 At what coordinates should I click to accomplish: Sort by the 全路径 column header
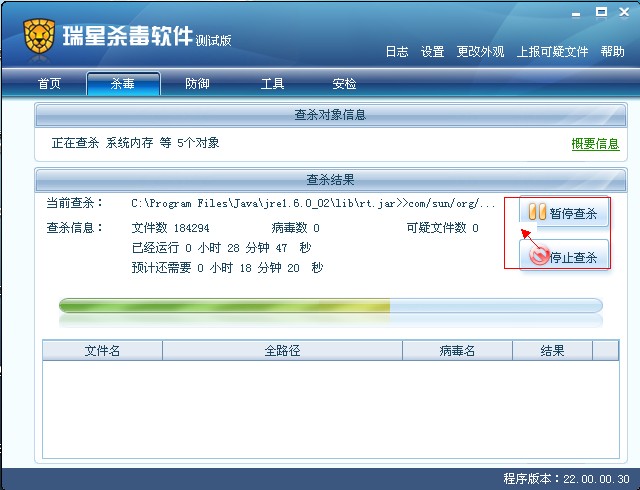[x=282, y=350]
